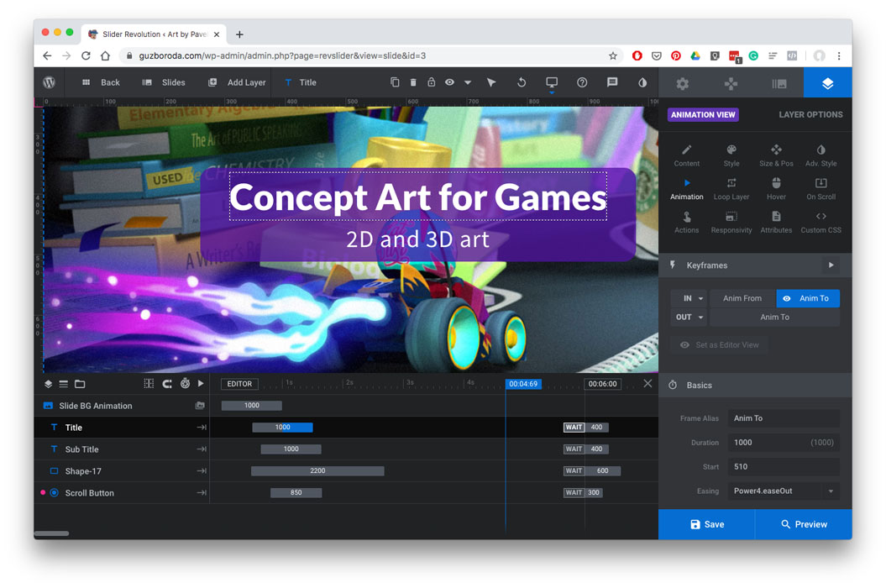Save the slider

click(707, 525)
